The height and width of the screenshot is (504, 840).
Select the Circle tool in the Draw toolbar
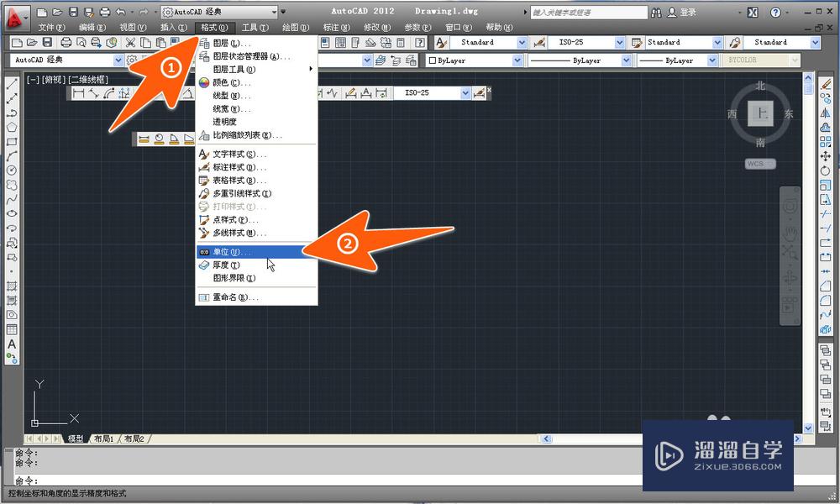[x=12, y=171]
